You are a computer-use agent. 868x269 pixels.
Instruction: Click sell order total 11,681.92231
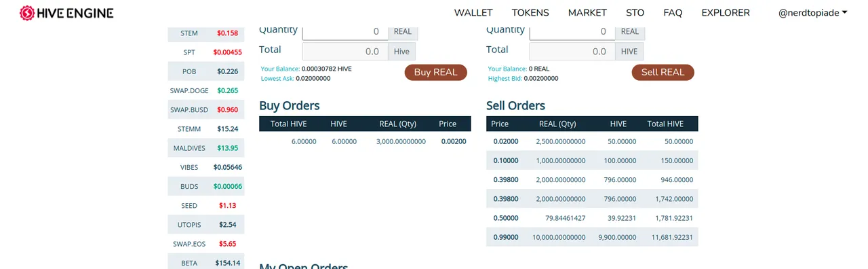click(672, 237)
